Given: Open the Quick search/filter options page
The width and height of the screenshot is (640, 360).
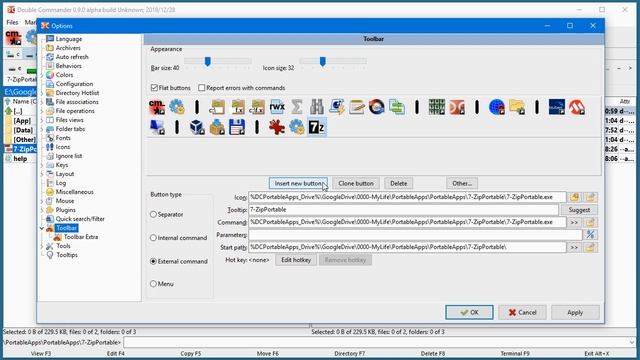Looking at the screenshot, I should 80,219.
